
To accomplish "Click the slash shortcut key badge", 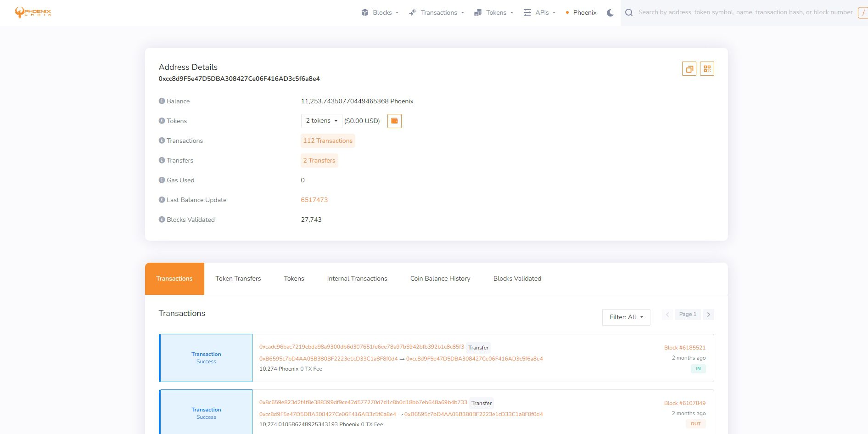I will coord(863,13).
